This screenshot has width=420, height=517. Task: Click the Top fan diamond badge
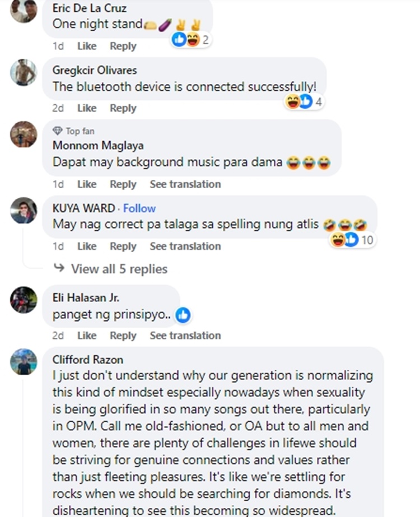tap(57, 131)
